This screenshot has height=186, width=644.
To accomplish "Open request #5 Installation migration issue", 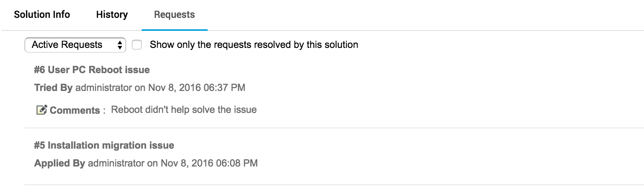I will [104, 145].
